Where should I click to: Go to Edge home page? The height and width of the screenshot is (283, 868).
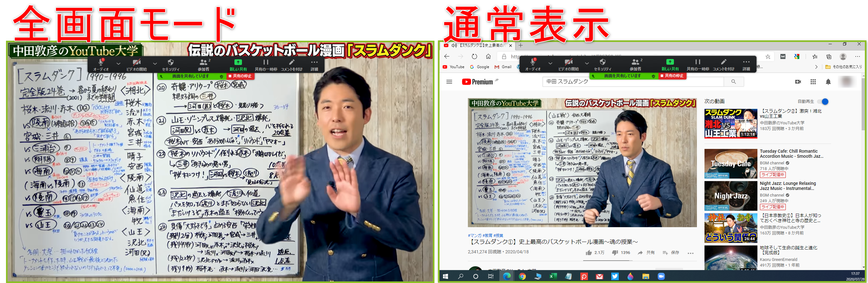488,56
